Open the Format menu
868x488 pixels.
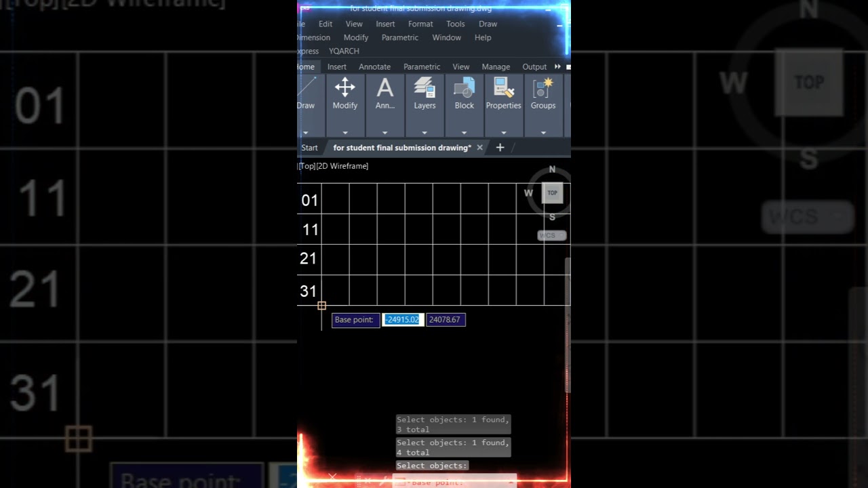coord(420,24)
